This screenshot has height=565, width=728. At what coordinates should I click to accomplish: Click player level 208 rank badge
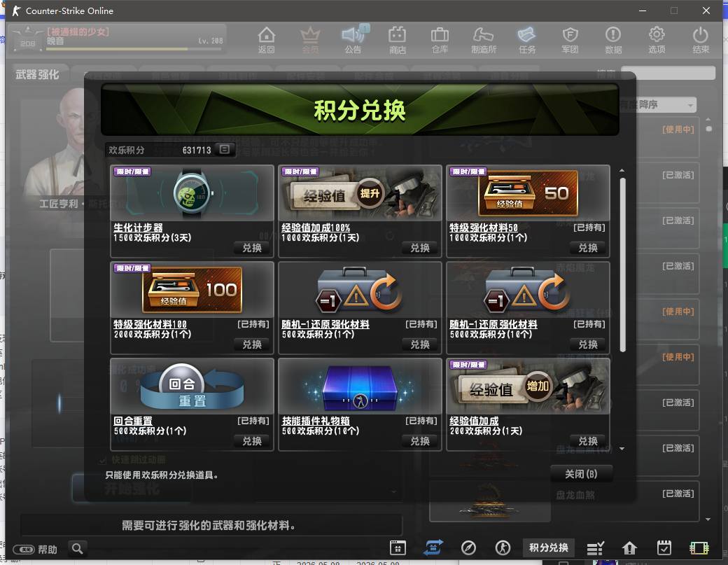[28, 39]
